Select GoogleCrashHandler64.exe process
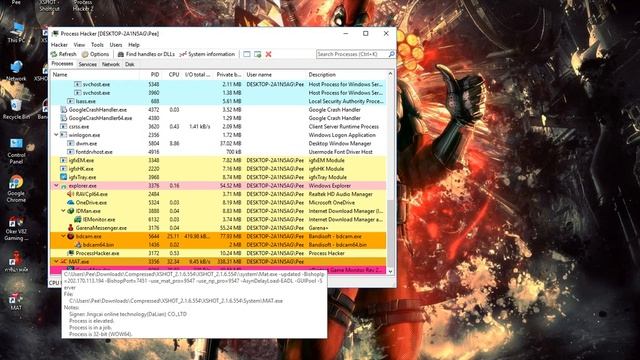Image resolution: width=640 pixels, height=360 pixels. (x=218, y=118)
